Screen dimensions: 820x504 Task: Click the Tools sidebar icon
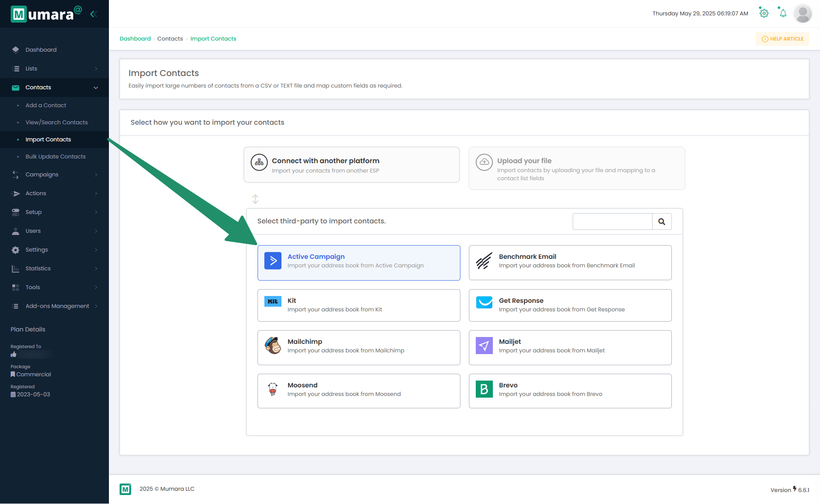(16, 287)
